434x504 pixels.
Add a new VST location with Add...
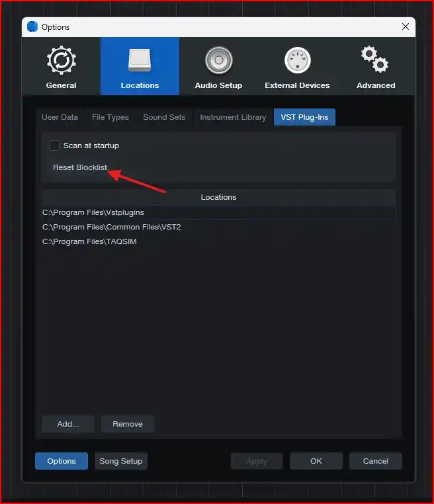(68, 424)
